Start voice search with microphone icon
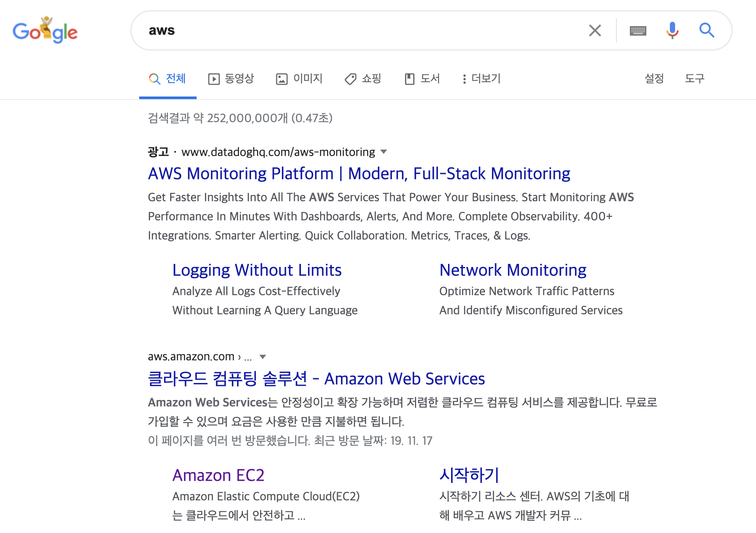The height and width of the screenshot is (533, 756). pos(672,30)
